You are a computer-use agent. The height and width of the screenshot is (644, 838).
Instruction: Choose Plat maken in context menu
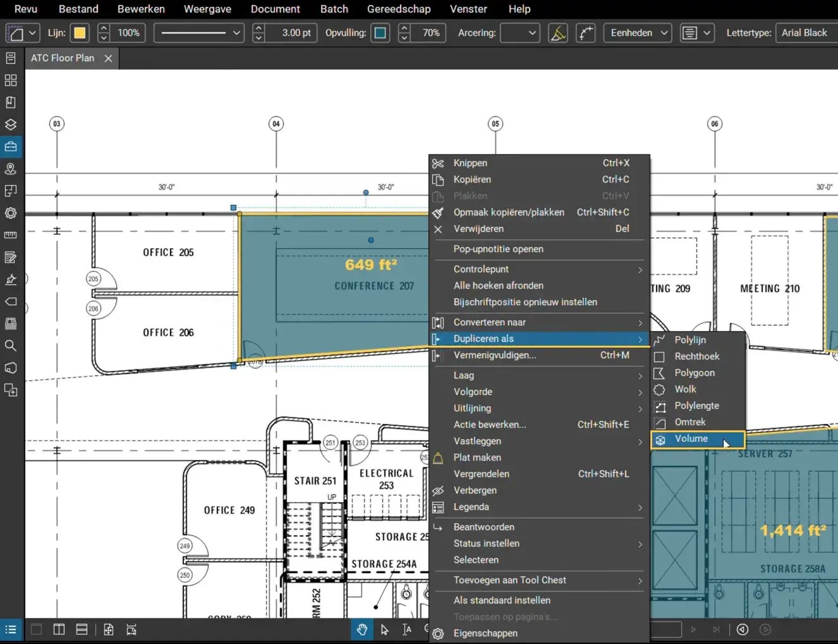coord(539,458)
